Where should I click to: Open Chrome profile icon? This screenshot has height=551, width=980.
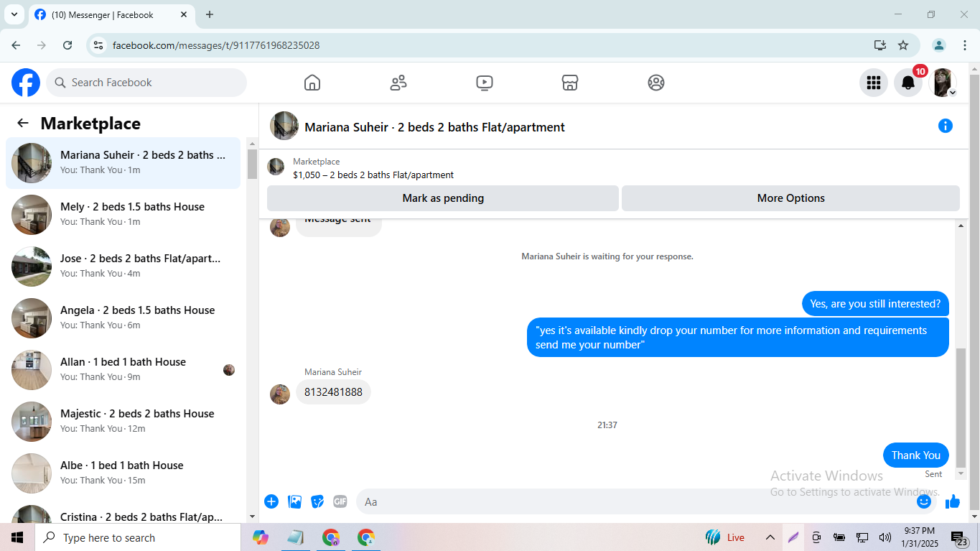[x=939, y=45]
